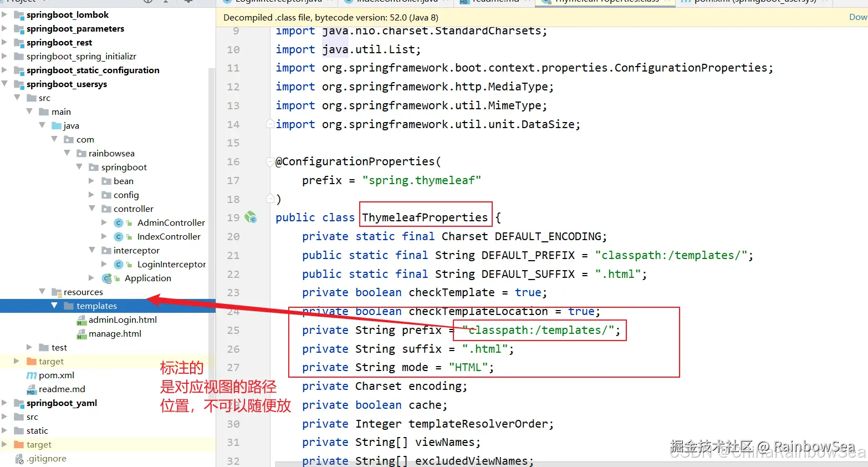This screenshot has width=868, height=467.
Task: Open adminLogin.html in the project tree
Action: coord(122,320)
